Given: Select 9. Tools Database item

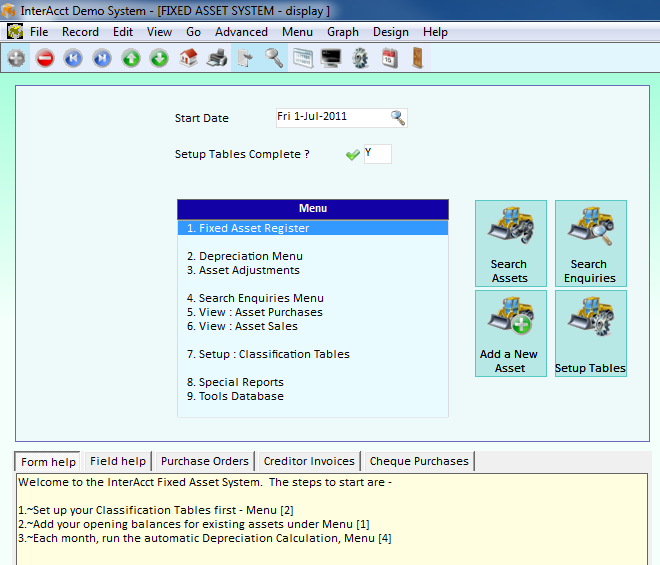Looking at the screenshot, I should [235, 396].
